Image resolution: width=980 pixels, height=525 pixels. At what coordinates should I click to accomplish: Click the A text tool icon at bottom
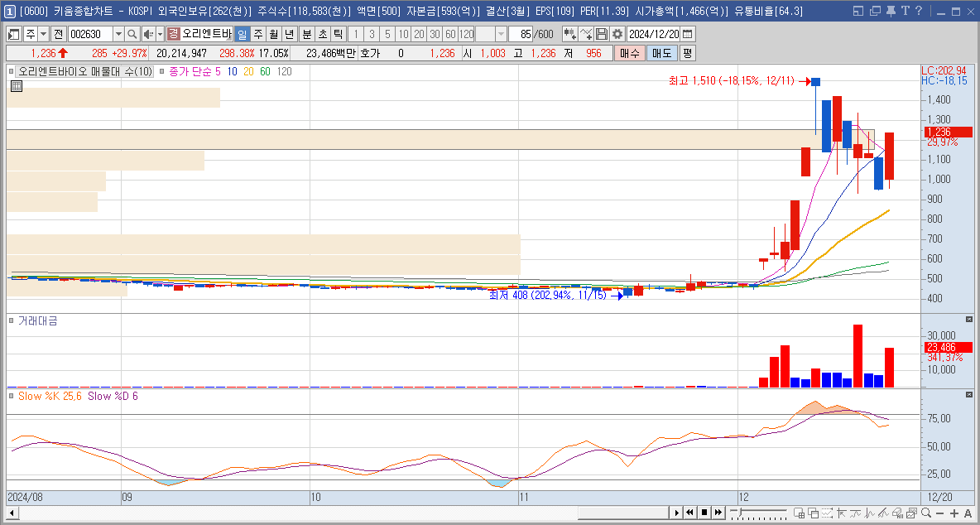click(x=968, y=513)
